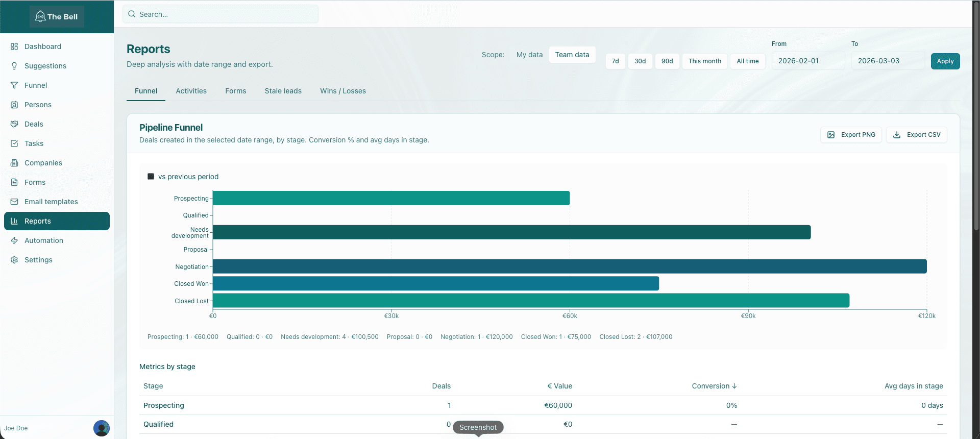Apply the selected date range
Viewport: 980px width, 439px height.
[945, 61]
